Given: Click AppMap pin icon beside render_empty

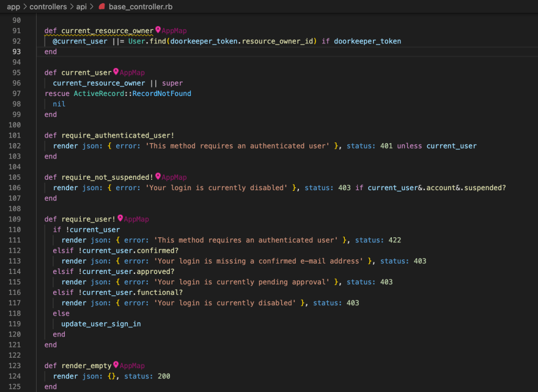Looking at the screenshot, I should pos(116,365).
